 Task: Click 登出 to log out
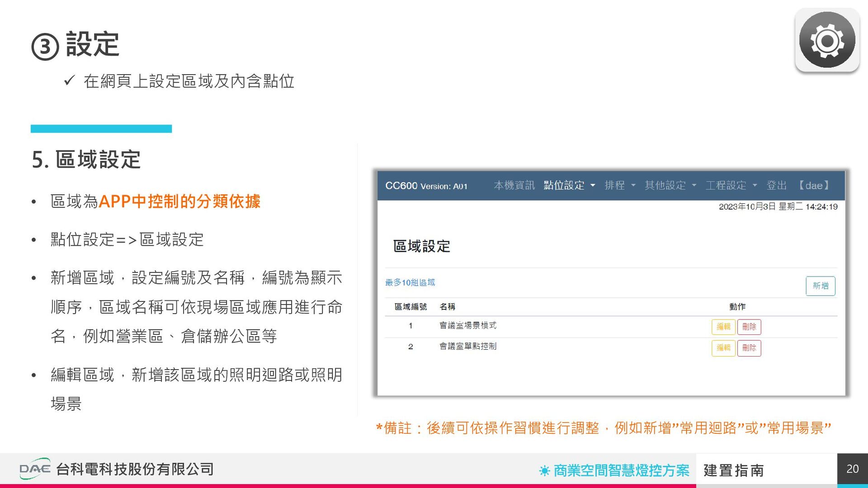777,186
